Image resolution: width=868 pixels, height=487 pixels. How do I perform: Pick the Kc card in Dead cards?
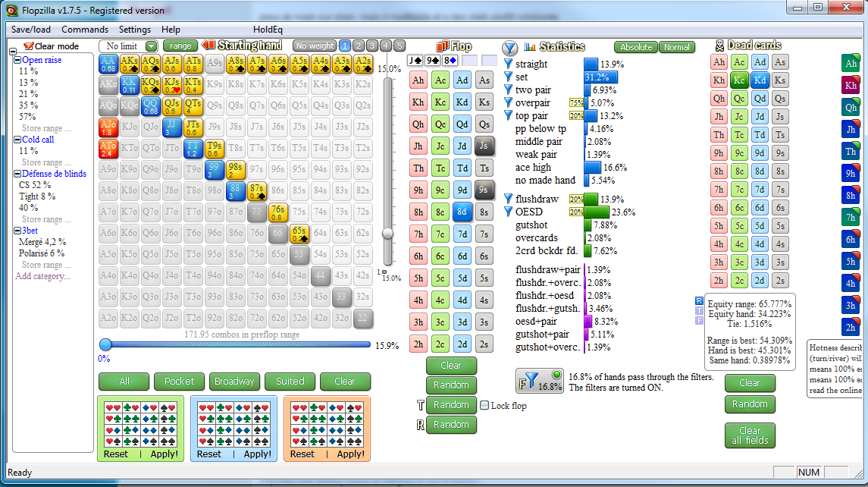pos(739,80)
